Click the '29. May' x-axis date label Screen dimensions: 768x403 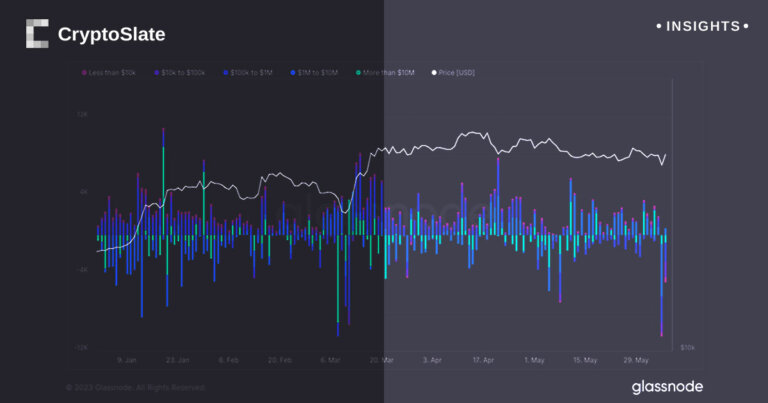(x=636, y=360)
